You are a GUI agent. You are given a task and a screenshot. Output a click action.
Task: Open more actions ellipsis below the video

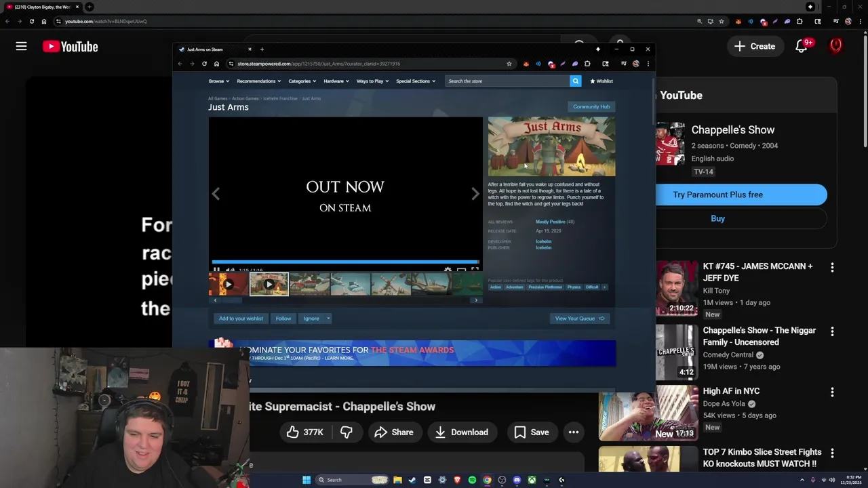(574, 432)
